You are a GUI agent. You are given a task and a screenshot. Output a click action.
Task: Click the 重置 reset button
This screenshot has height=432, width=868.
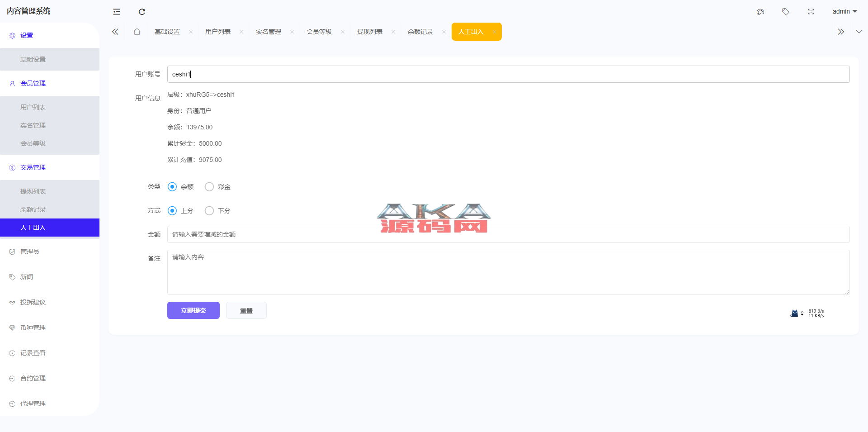pos(246,310)
